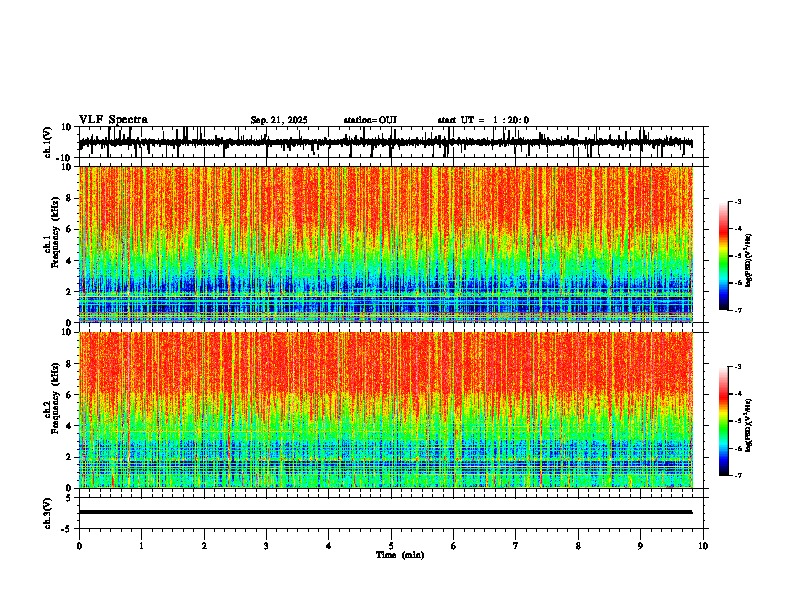Click time axis tick label 1
The height and width of the screenshot is (612, 792).
pyautogui.click(x=141, y=546)
